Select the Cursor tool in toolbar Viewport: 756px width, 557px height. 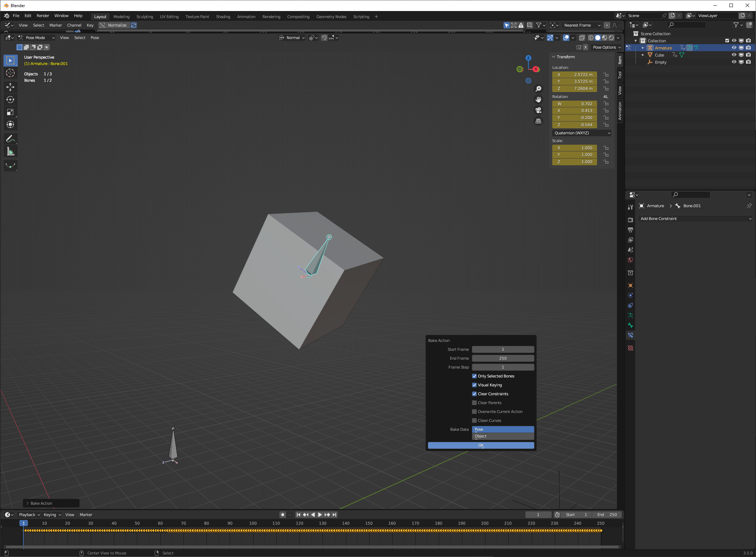(x=10, y=73)
